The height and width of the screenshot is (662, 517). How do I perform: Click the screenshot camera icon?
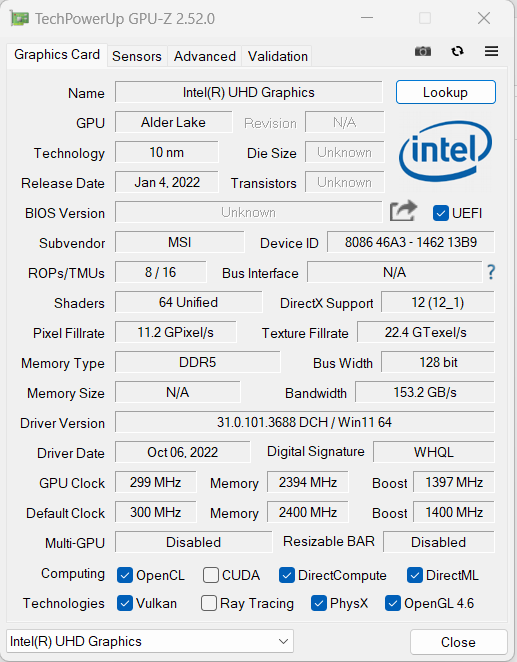[x=422, y=52]
